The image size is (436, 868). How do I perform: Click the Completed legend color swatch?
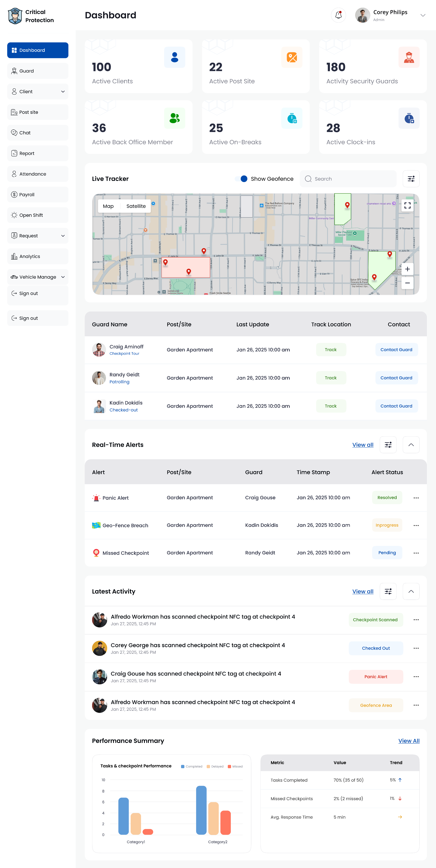click(x=183, y=766)
